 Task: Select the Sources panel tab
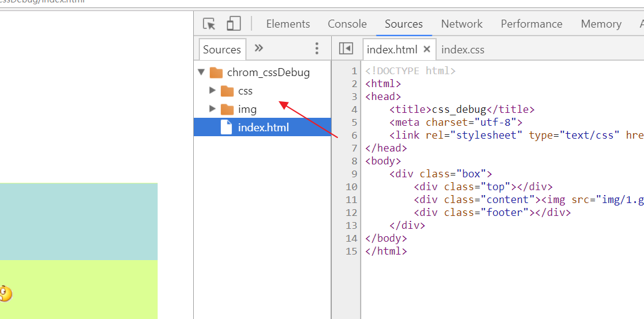(x=404, y=24)
